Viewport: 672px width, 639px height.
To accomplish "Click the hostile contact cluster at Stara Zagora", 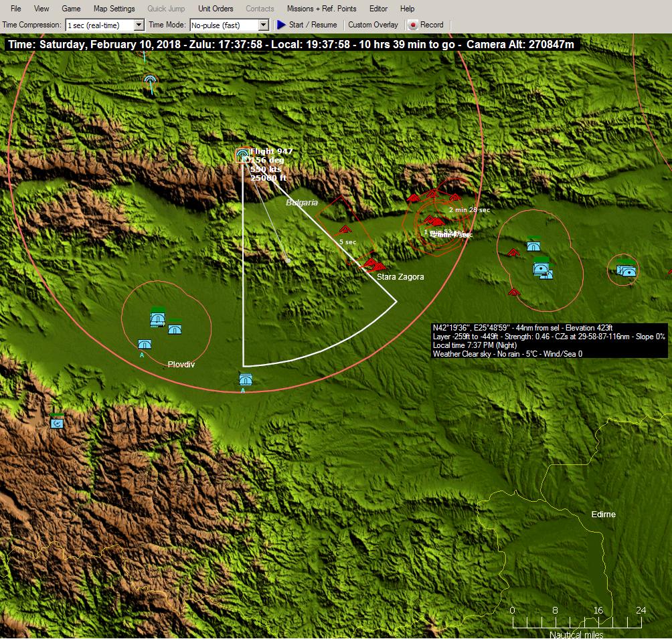I will pos(371,264).
